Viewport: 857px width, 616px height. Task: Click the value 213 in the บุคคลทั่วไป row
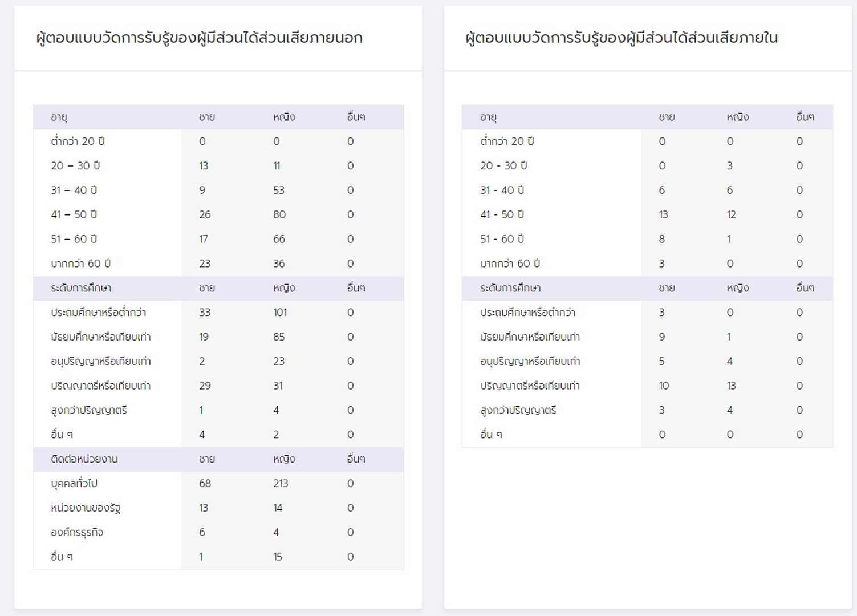(281, 484)
